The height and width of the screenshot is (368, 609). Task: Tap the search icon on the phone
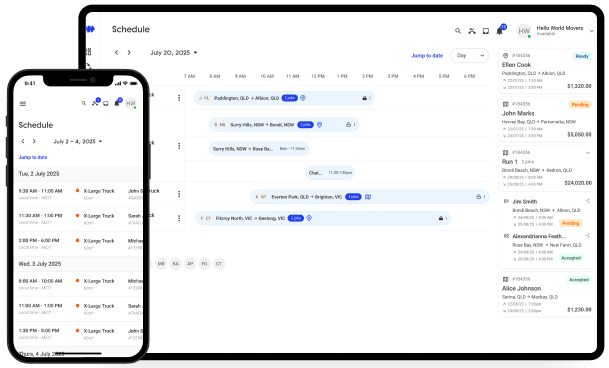84,103
